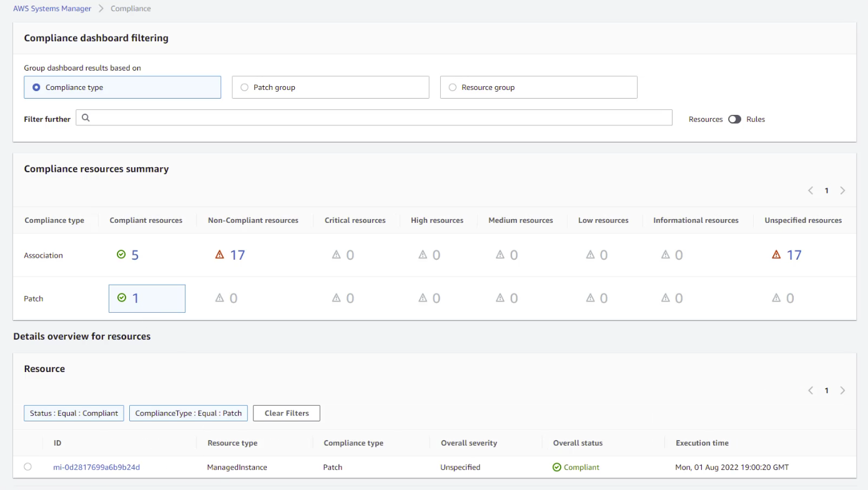
Task: Click the Compliant status icon on the instance row
Action: click(x=558, y=466)
